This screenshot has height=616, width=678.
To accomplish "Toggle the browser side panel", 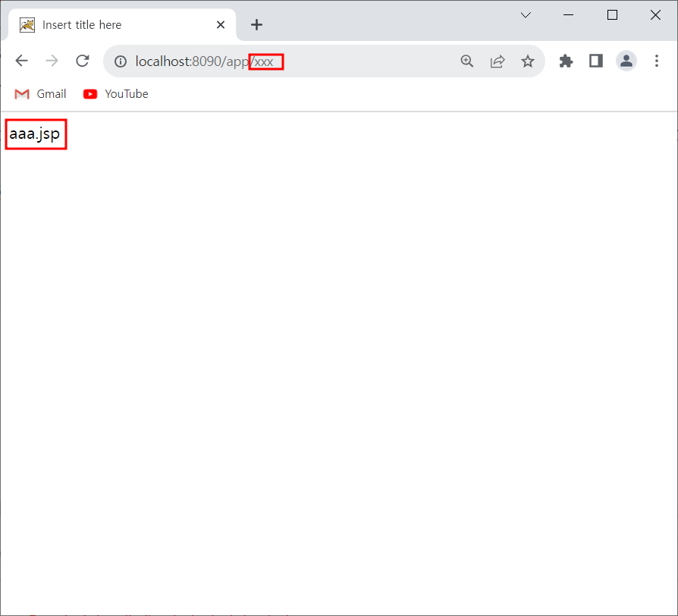I will 596,61.
